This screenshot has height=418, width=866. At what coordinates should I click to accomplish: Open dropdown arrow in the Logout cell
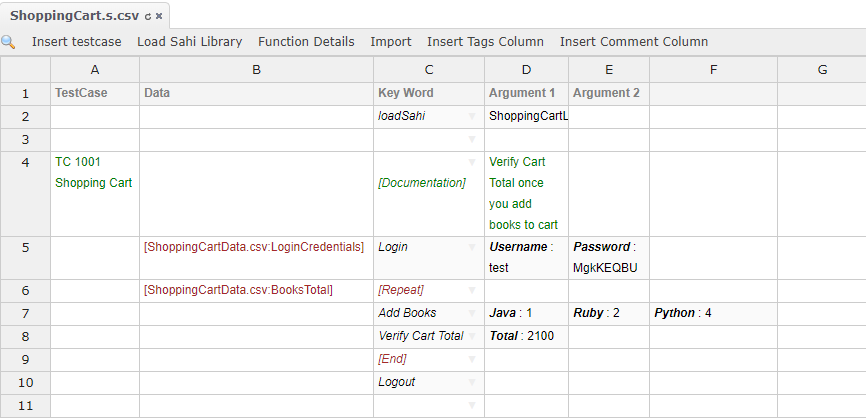[472, 383]
